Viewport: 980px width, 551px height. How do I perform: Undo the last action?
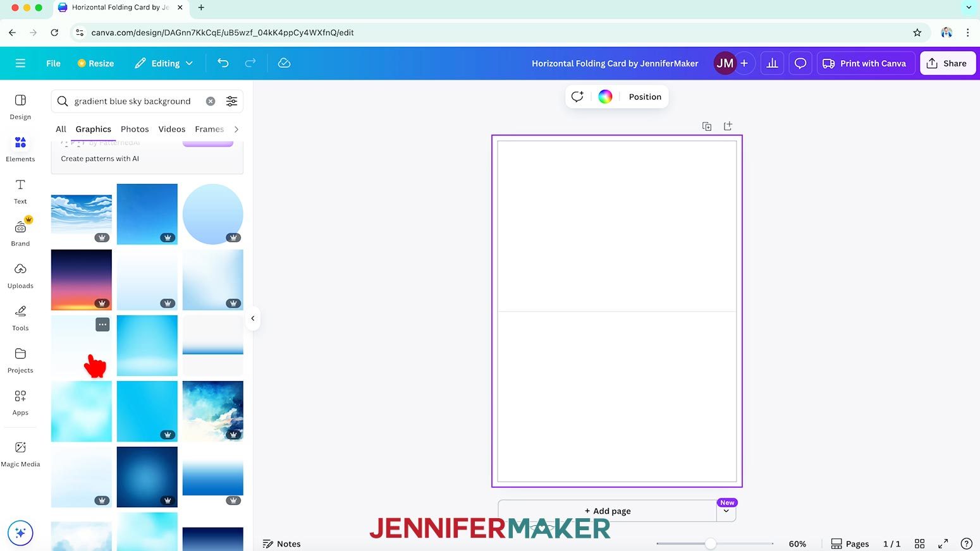click(x=223, y=63)
